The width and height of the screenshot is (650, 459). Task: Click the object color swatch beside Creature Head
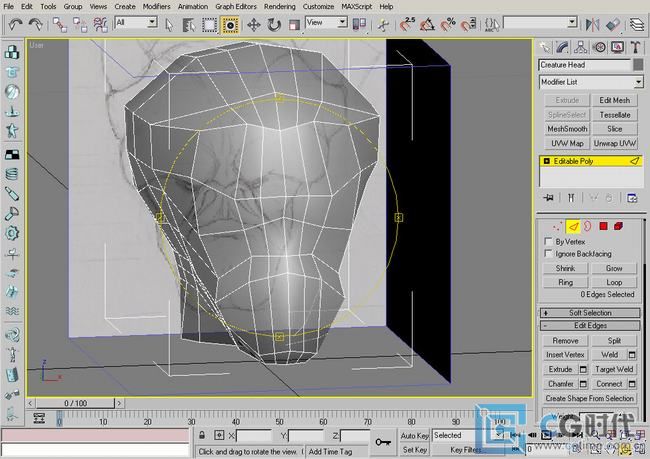[x=638, y=65]
